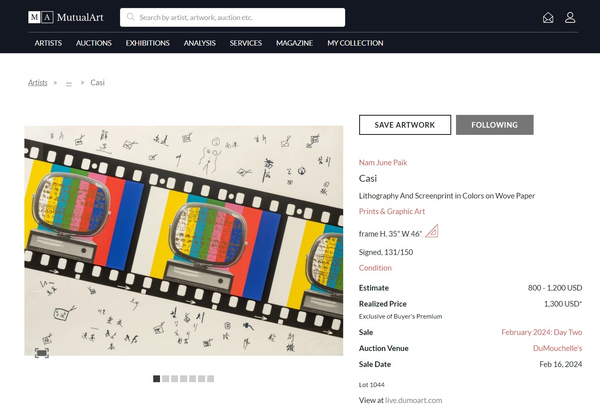Open the Analysis navigation menu
Screen dimensions: 600x413
(199, 43)
